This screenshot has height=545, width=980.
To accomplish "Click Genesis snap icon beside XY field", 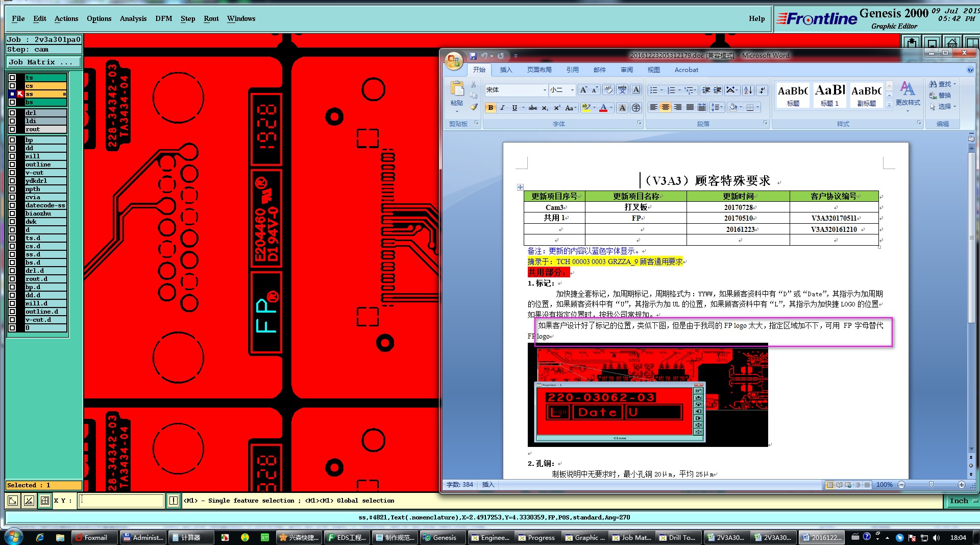I will 29,501.
